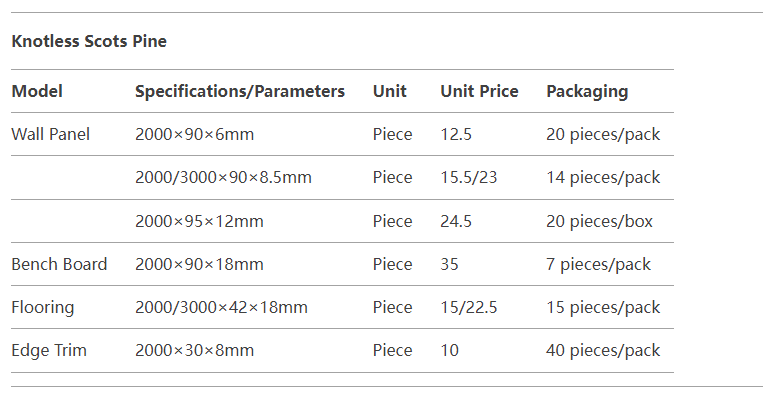
Task: Select the Unit Price column header
Action: [x=480, y=91]
